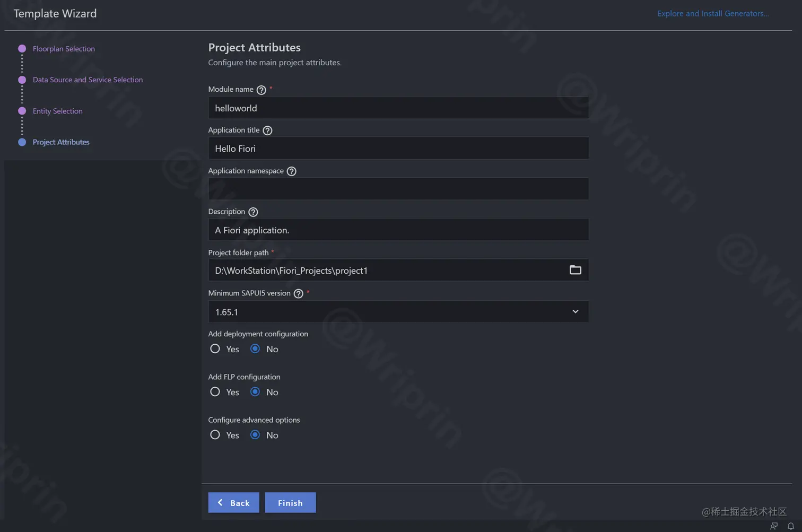The image size is (802, 532).
Task: Enable Configure advanced options
Action: [215, 434]
